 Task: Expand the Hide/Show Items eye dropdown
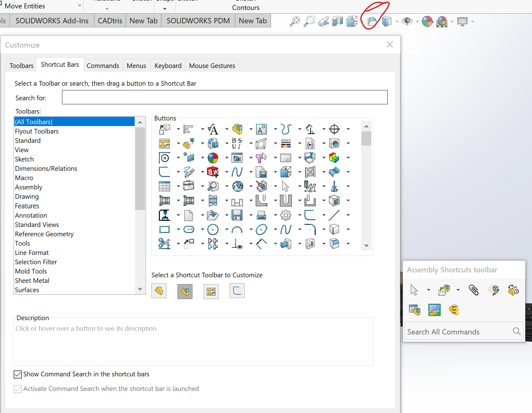[x=417, y=22]
